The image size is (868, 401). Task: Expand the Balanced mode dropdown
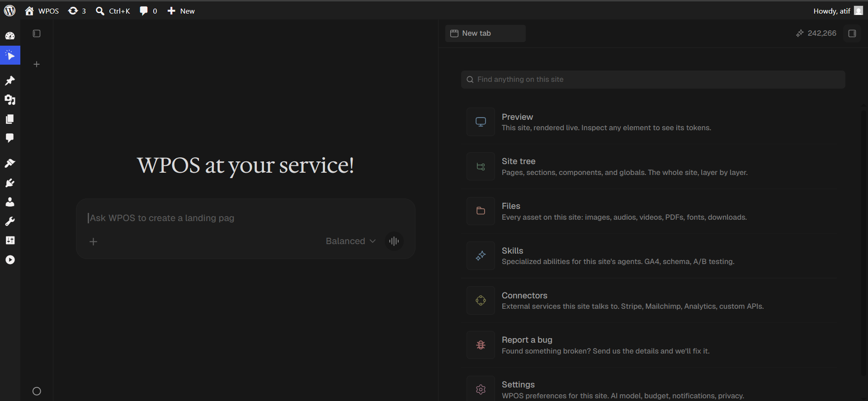tap(351, 241)
